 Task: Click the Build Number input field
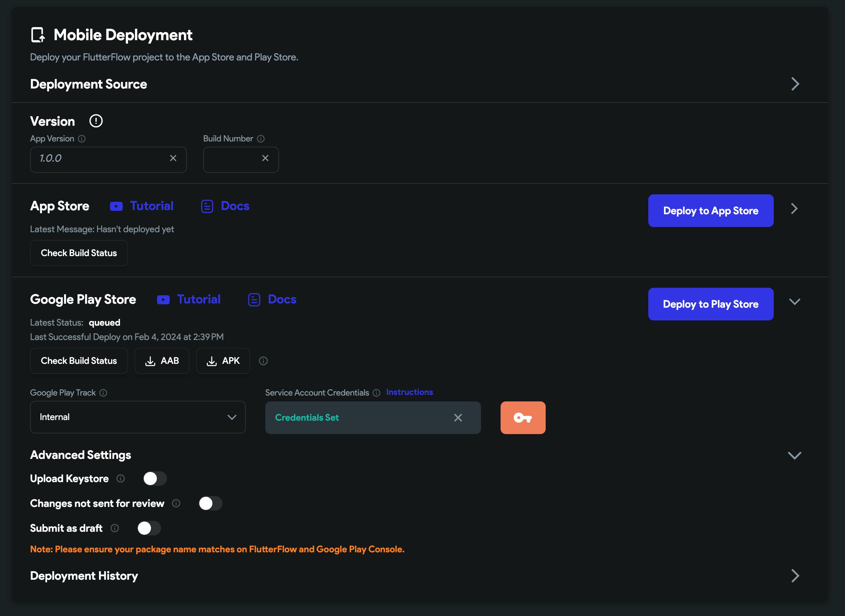pos(241,160)
